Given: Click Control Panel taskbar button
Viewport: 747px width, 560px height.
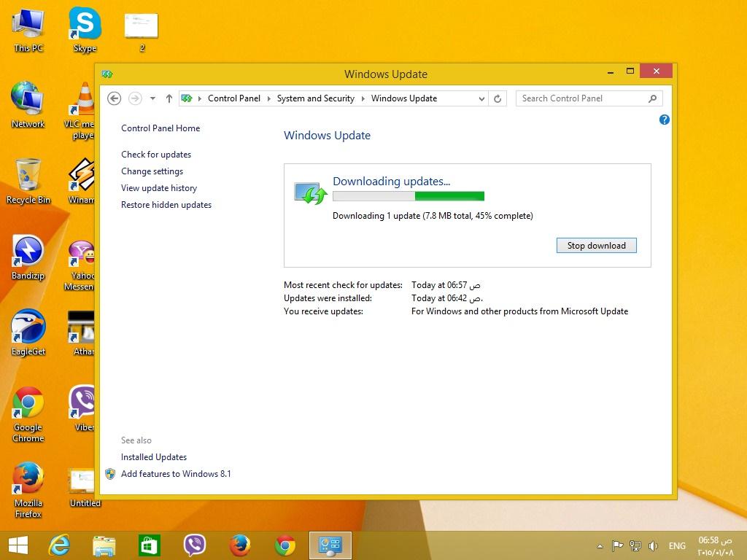Looking at the screenshot, I should (330, 545).
